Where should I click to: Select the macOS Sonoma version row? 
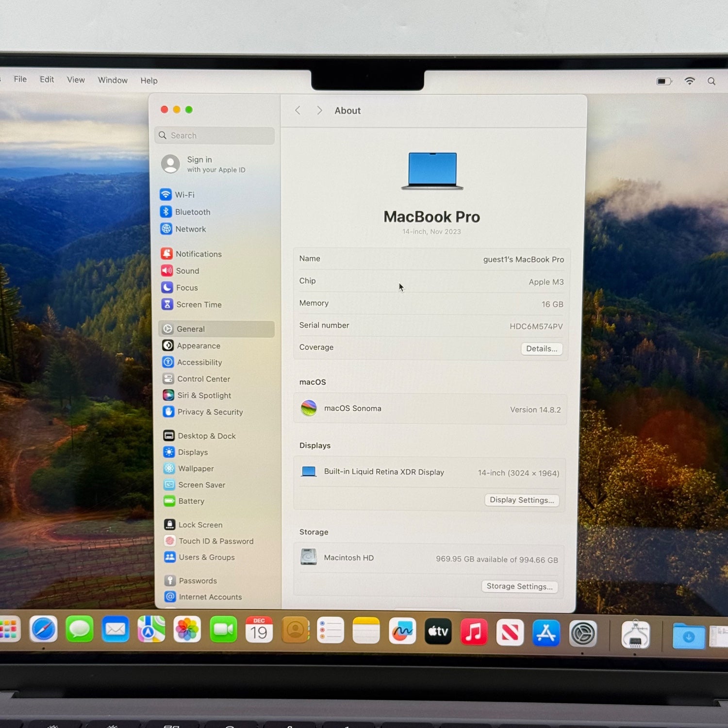(x=430, y=409)
